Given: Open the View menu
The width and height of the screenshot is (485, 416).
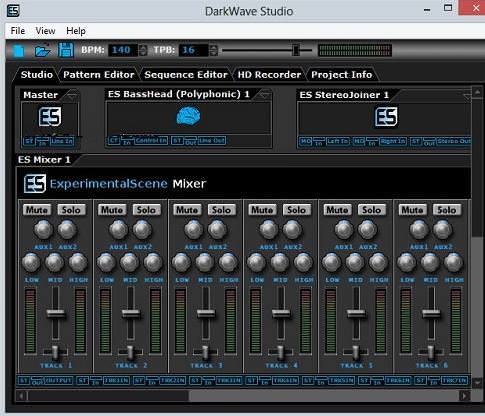Looking at the screenshot, I should pyautogui.click(x=45, y=31).
